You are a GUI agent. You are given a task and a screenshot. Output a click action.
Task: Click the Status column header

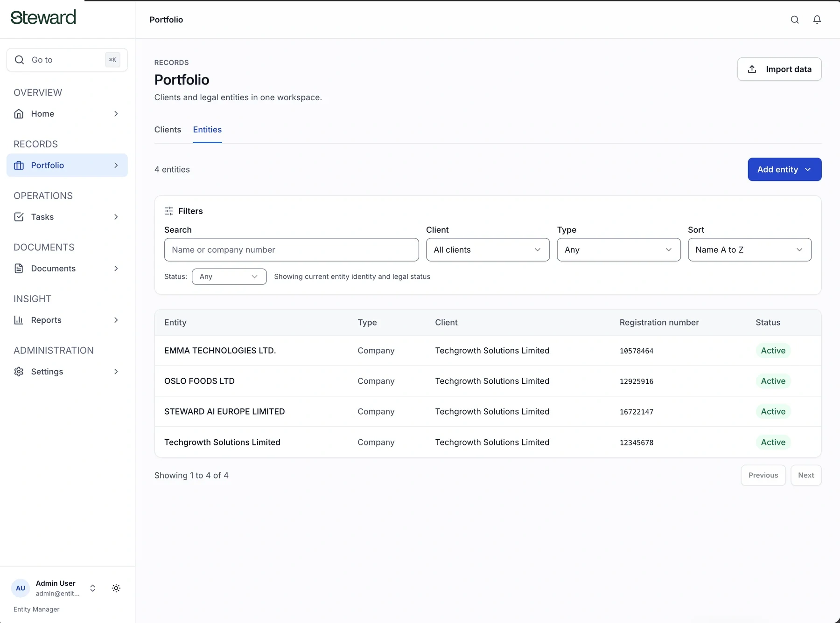point(768,322)
